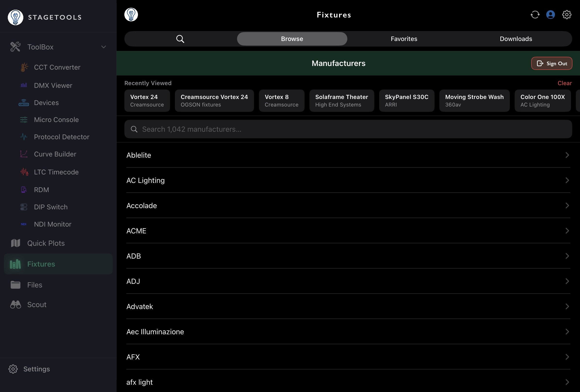This screenshot has width=580, height=392.
Task: Expand the ADJ row chevron
Action: [x=567, y=281]
